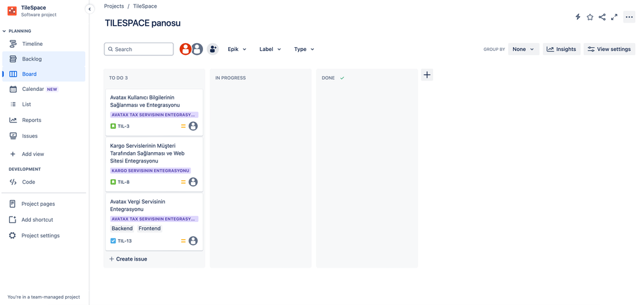Open the more actions three-dots menu
This screenshot has width=644, height=305.
[629, 17]
